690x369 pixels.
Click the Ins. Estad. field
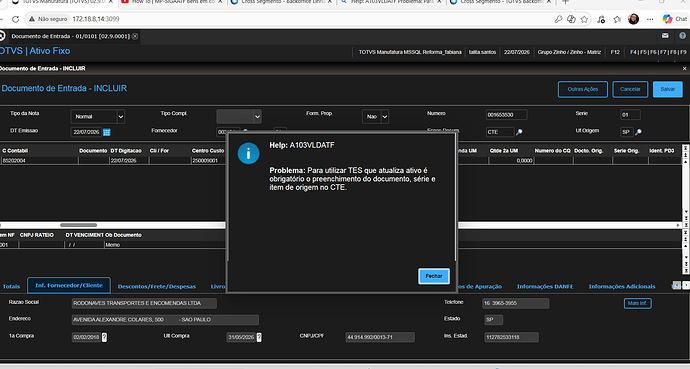(511, 337)
